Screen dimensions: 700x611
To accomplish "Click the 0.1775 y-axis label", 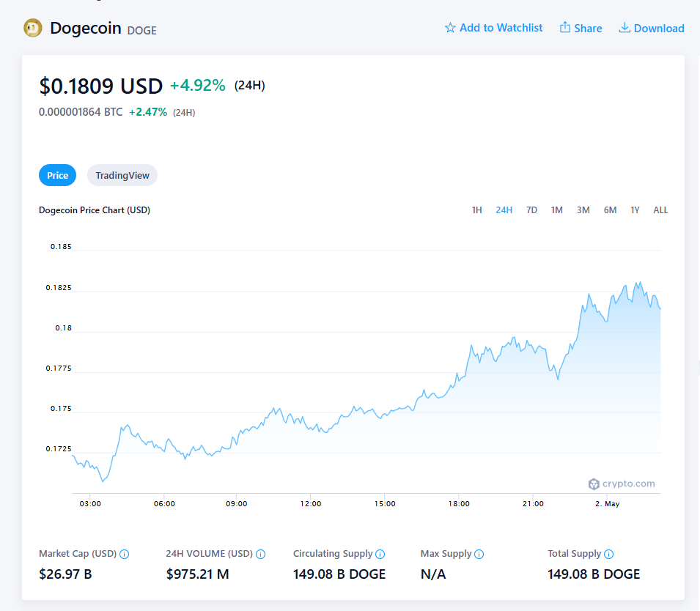I will click(x=59, y=368).
